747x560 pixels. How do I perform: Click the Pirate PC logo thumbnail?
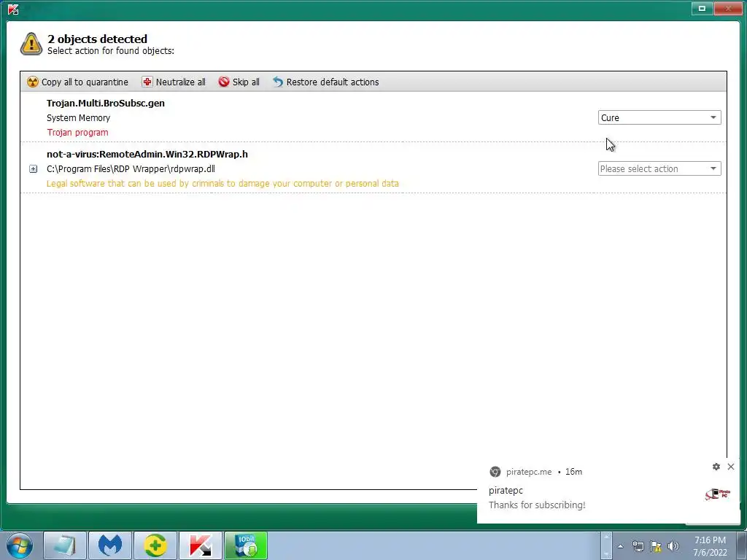point(718,494)
